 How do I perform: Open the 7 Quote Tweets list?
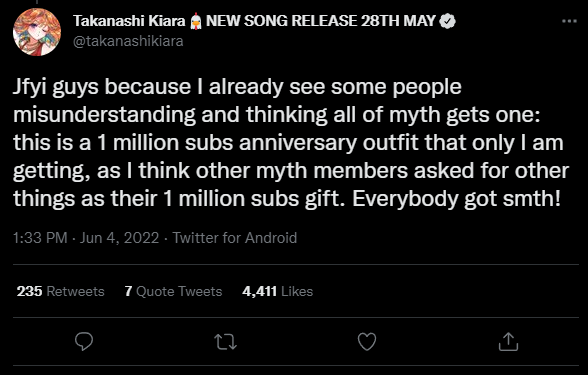pos(173,291)
